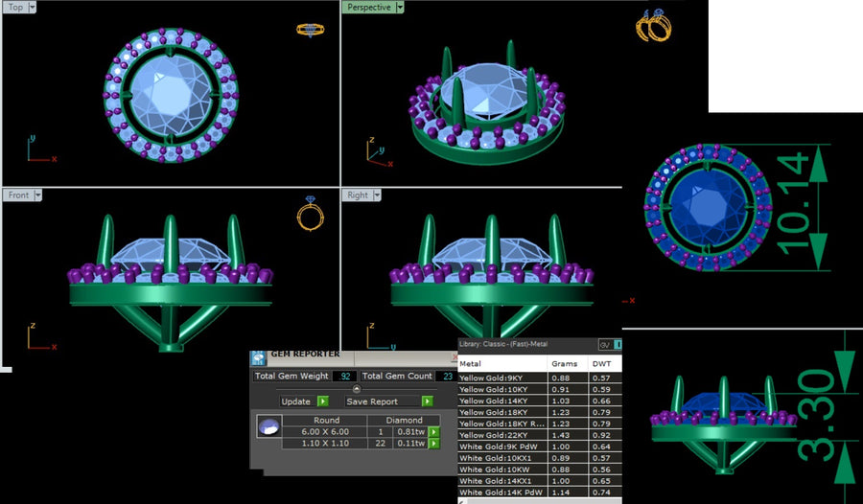Click the Gem Reporter panel icon

(258, 358)
